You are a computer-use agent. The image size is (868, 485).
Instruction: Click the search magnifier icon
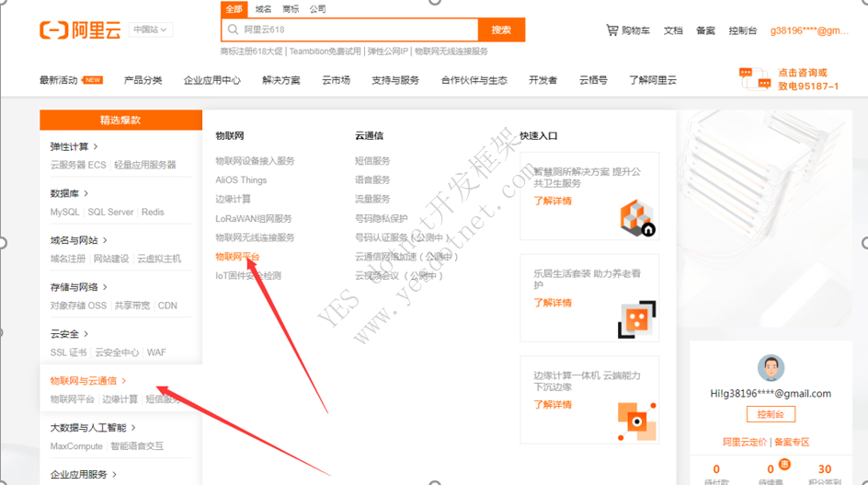click(233, 29)
